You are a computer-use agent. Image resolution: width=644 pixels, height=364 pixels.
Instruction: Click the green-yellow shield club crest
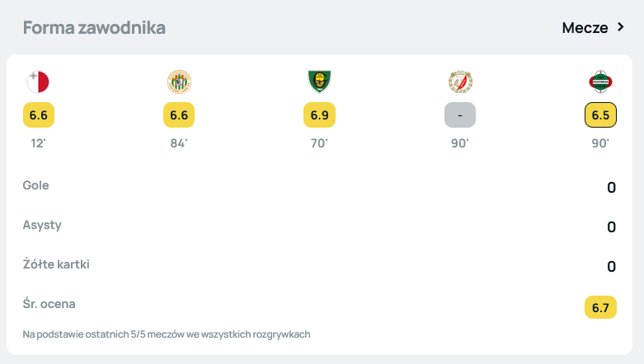coord(319,82)
